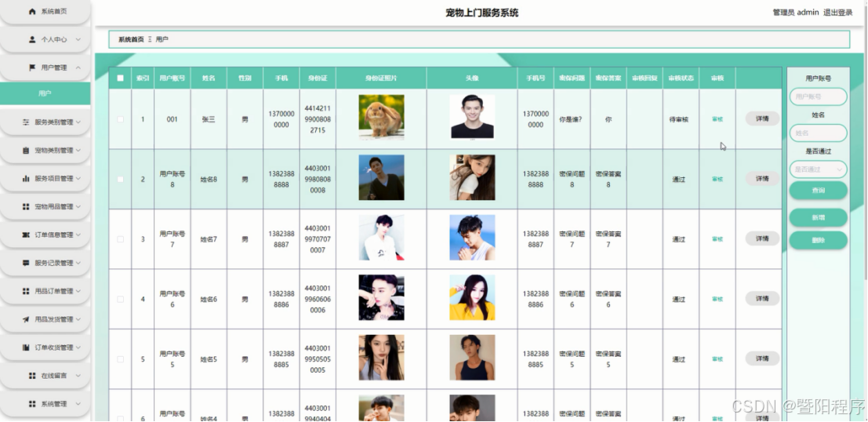
Task: Focus the 姓名 search input field
Action: pyautogui.click(x=818, y=133)
